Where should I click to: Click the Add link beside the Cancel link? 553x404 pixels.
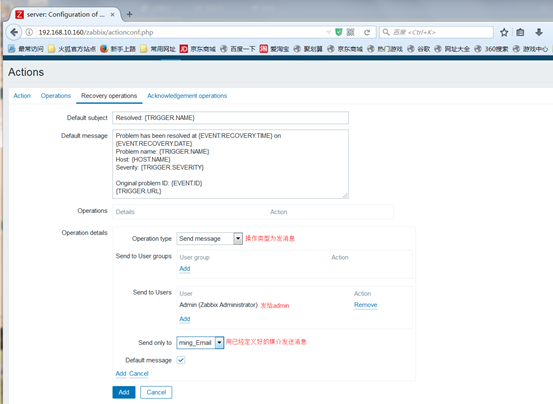pos(121,373)
